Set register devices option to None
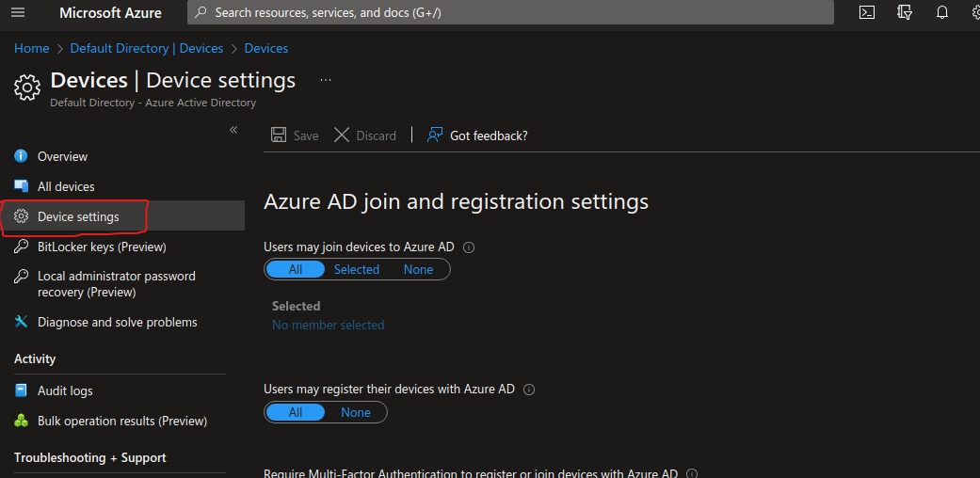Viewport: 980px width, 478px height. tap(356, 412)
